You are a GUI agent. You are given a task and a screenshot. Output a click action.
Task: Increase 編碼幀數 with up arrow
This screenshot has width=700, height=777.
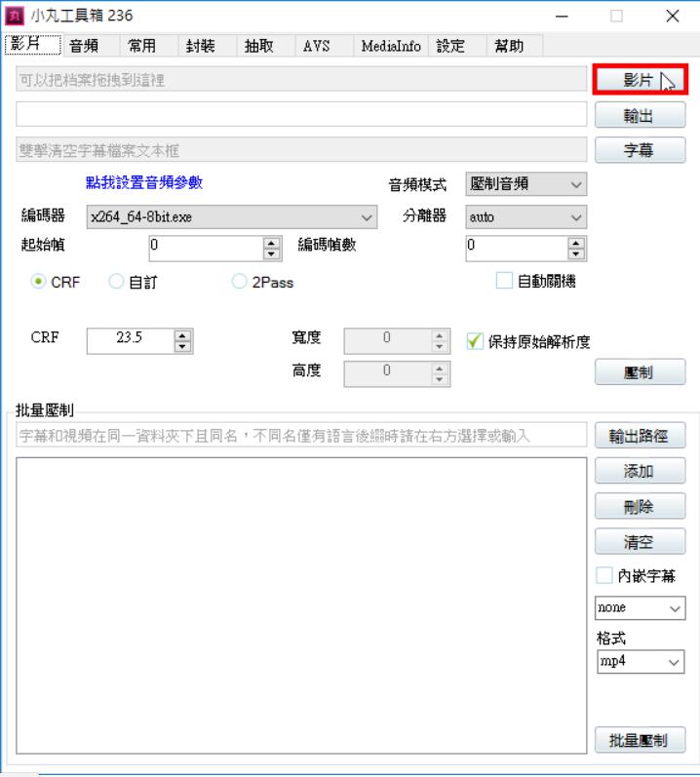575,244
